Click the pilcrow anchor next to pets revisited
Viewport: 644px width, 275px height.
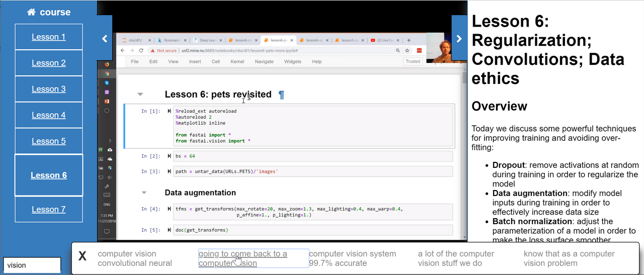[281, 95]
